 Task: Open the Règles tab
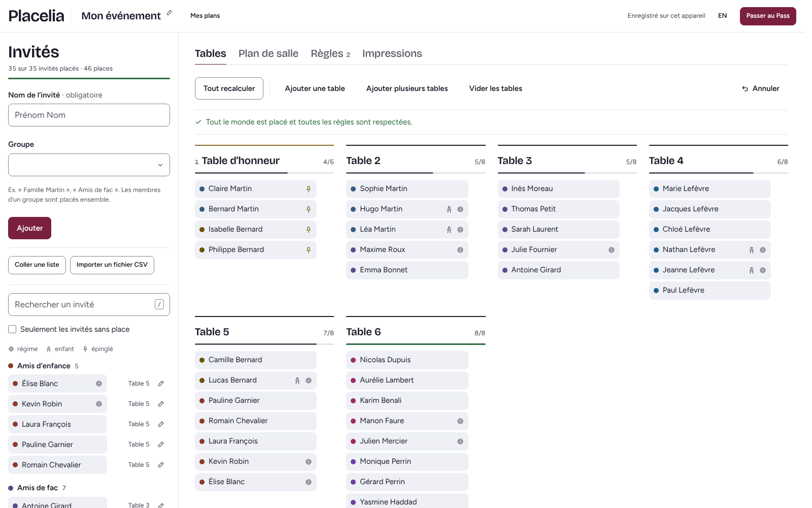tap(330, 53)
